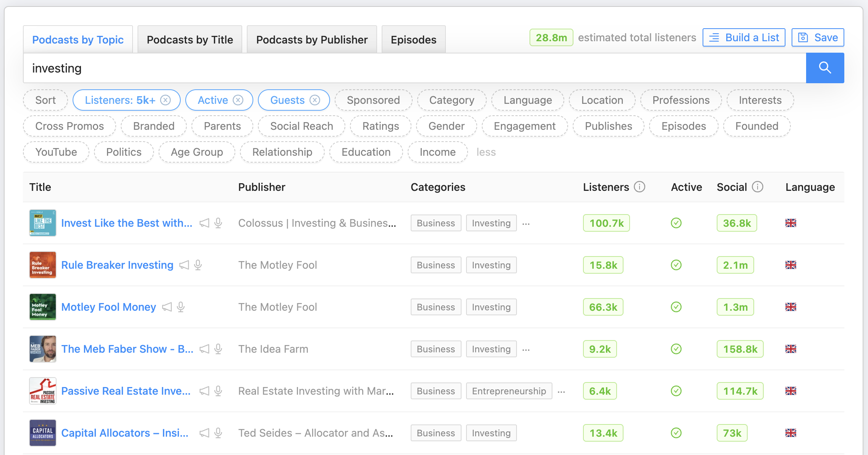
Task: Open the Category filter dropdown
Action: pos(451,100)
